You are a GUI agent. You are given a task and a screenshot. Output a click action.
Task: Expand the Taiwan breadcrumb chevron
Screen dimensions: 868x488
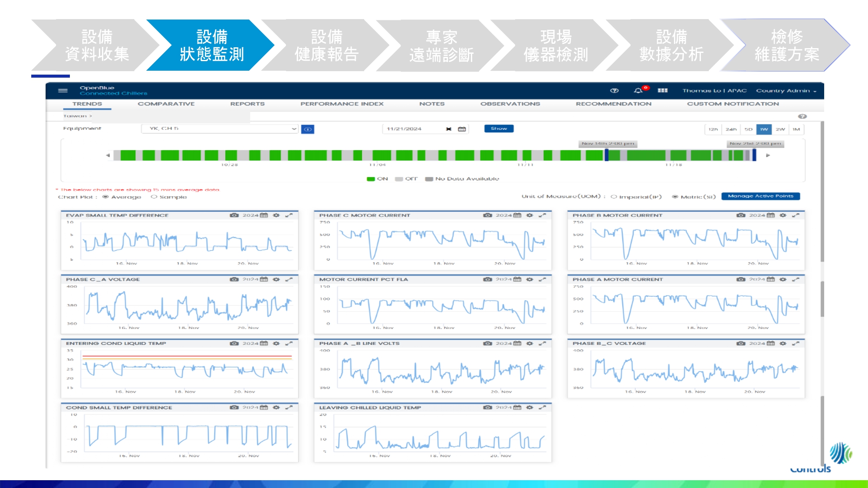pyautogui.click(x=91, y=116)
